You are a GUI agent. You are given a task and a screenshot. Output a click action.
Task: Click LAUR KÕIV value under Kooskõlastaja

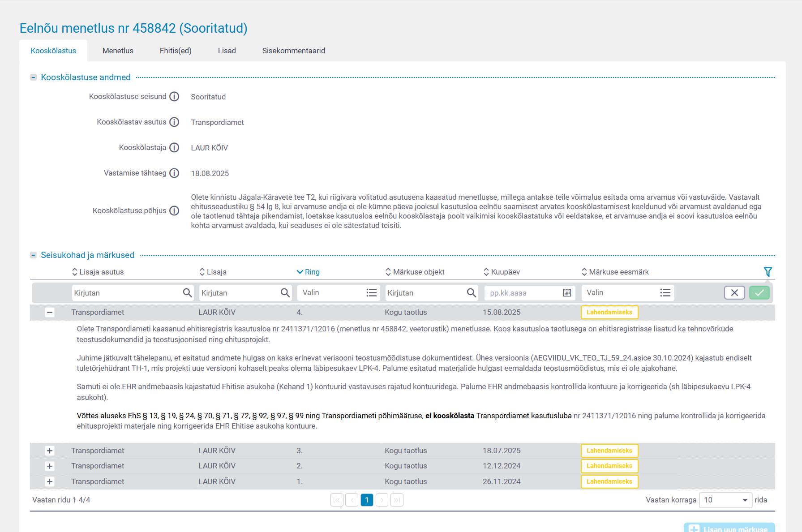click(x=210, y=148)
